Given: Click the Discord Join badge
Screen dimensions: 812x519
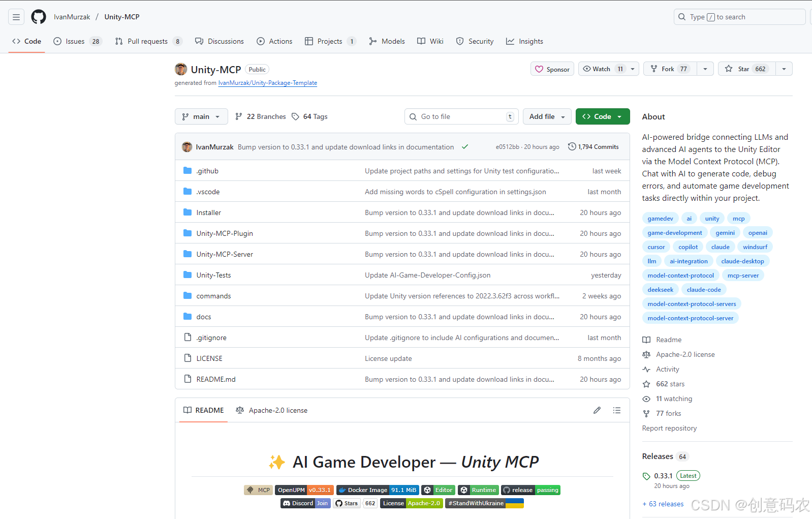Looking at the screenshot, I should (x=305, y=503).
